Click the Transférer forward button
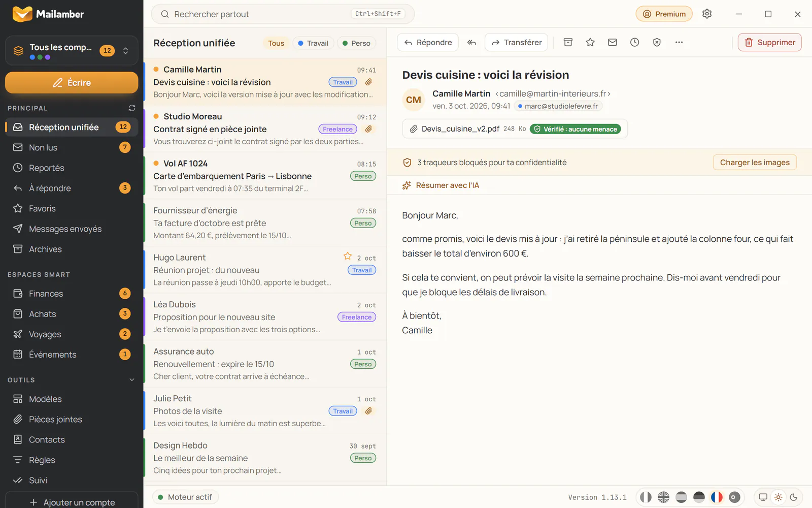The height and width of the screenshot is (508, 812). (517, 42)
